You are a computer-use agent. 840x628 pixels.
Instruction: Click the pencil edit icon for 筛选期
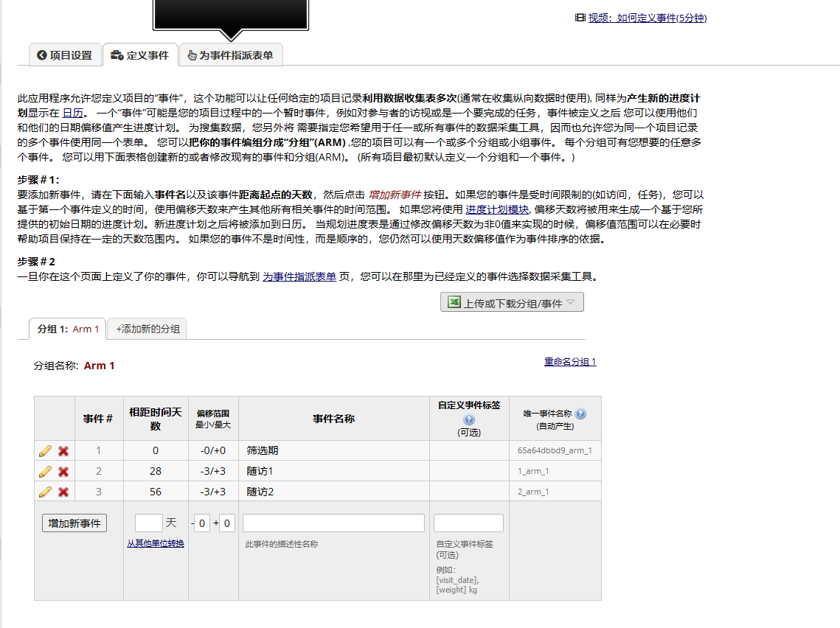pyautogui.click(x=44, y=450)
